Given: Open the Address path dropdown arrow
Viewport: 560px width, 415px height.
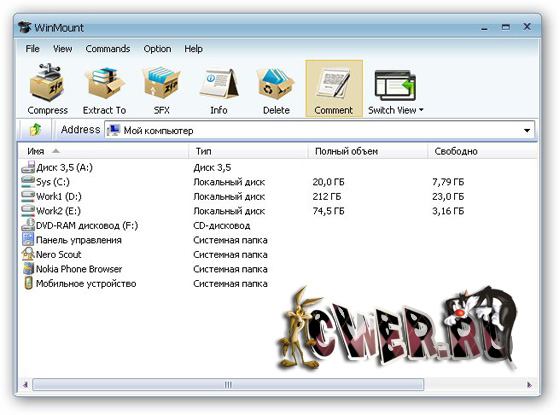Looking at the screenshot, I should pyautogui.click(x=527, y=130).
